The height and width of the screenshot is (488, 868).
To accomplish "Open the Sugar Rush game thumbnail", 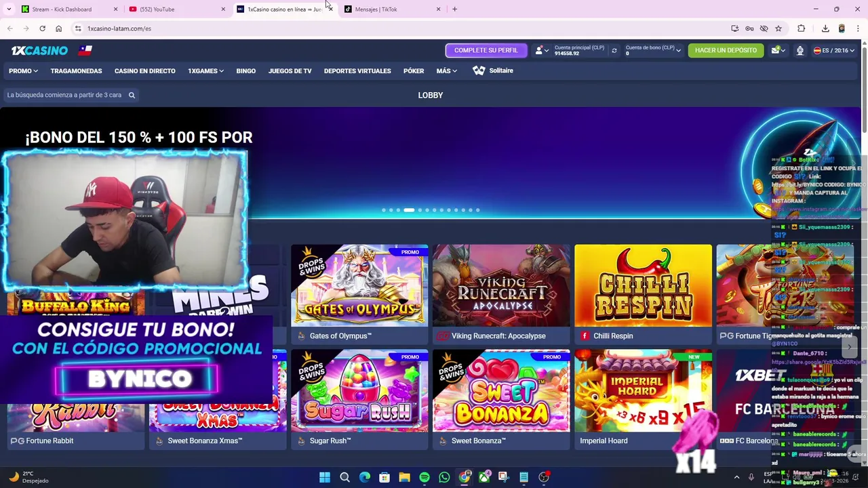I will pyautogui.click(x=359, y=390).
